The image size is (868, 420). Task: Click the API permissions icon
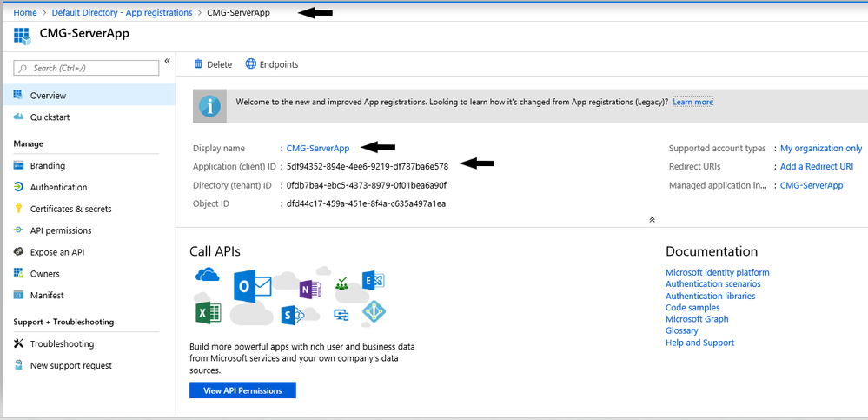pos(18,230)
